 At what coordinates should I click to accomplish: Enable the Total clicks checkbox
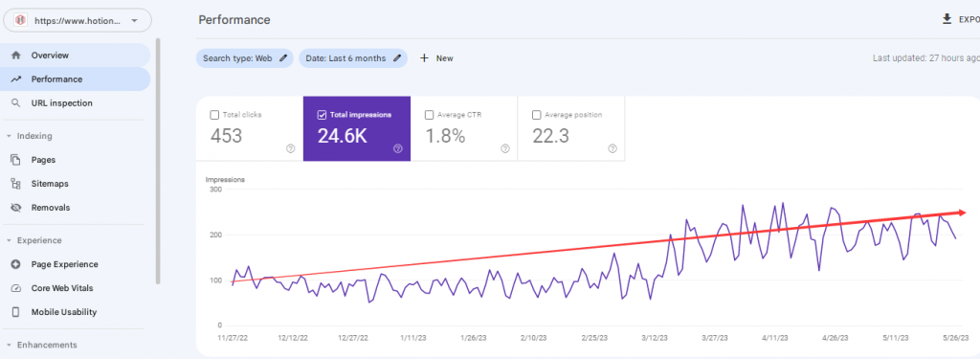click(214, 115)
